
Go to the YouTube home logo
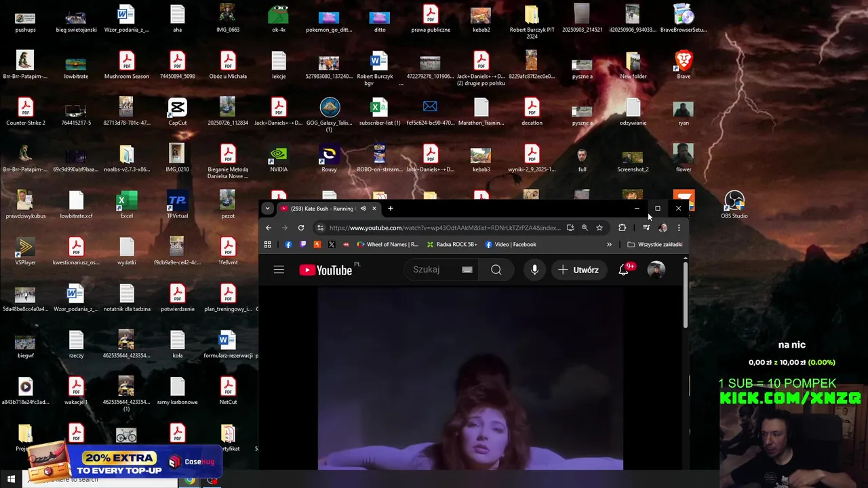pos(325,270)
